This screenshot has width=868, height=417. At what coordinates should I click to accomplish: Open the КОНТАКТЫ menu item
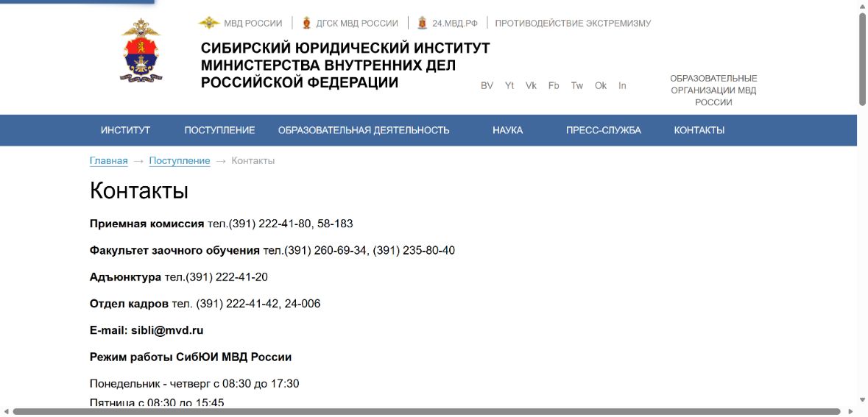point(699,130)
